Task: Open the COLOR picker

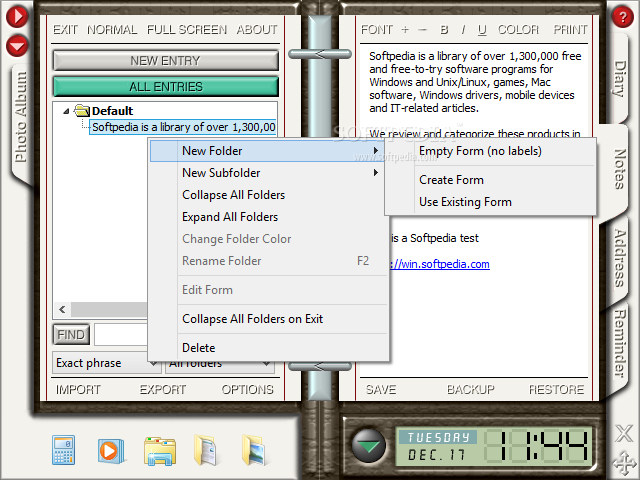Action: 518,29
